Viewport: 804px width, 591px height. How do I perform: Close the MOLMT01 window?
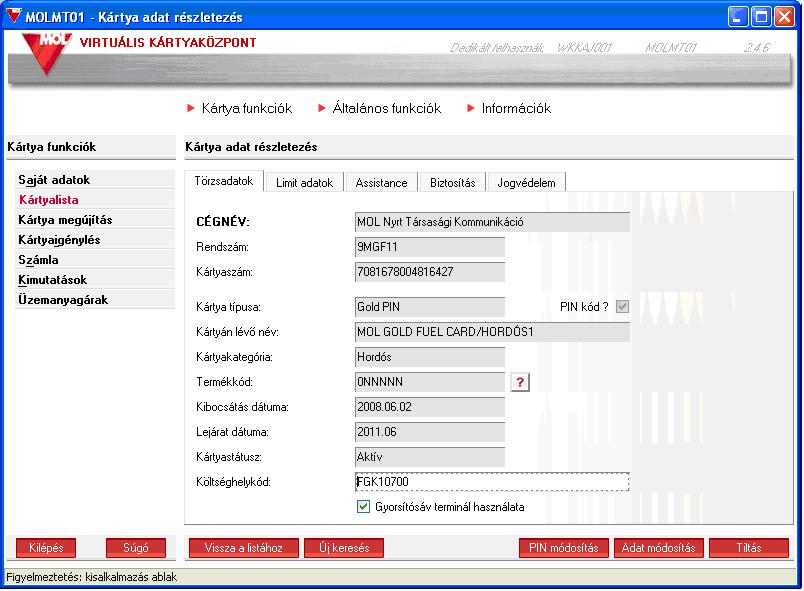coord(785,16)
